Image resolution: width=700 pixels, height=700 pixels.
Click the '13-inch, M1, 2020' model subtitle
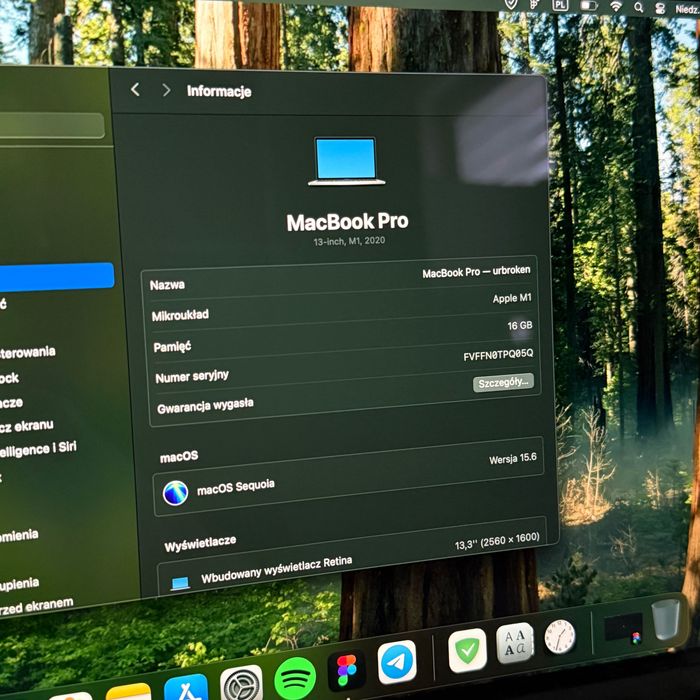coord(349,241)
